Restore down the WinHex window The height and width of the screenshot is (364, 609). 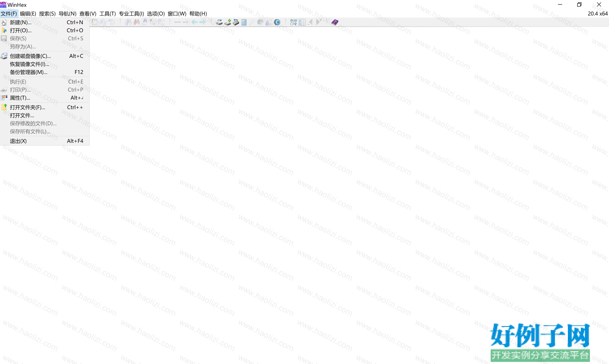pos(579,5)
